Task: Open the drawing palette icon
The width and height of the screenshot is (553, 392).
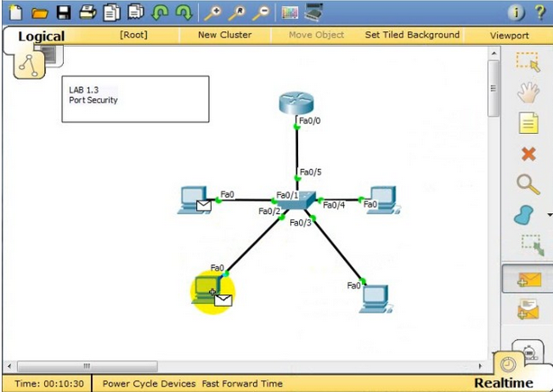Action: pyautogui.click(x=290, y=13)
